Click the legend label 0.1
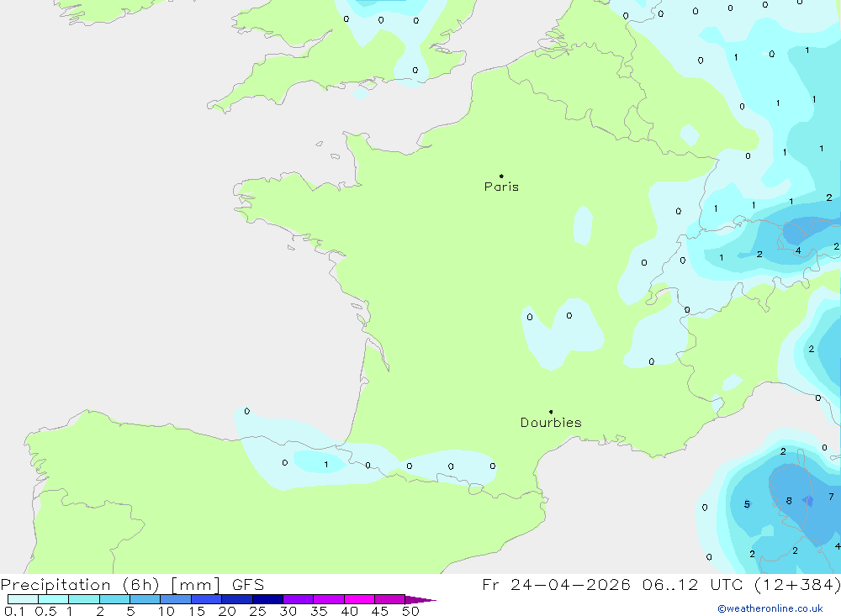841x616 pixels. click(14, 611)
